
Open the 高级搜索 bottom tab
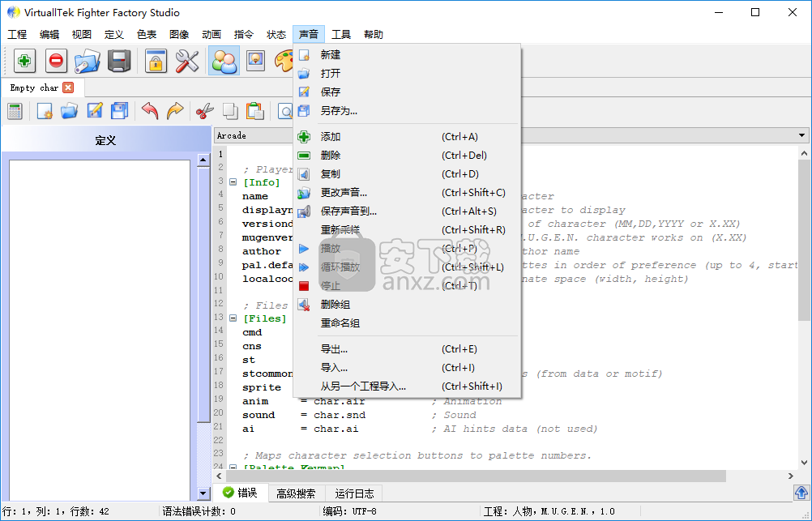point(296,493)
